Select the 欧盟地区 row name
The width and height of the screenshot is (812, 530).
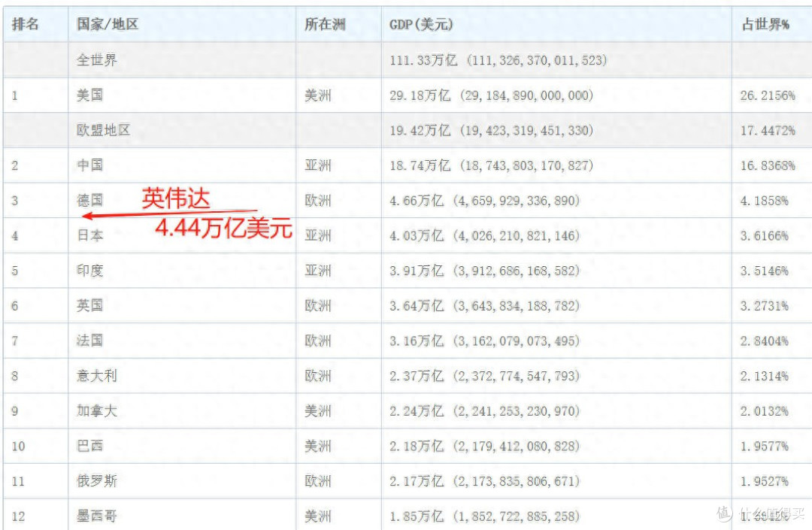[x=104, y=130]
